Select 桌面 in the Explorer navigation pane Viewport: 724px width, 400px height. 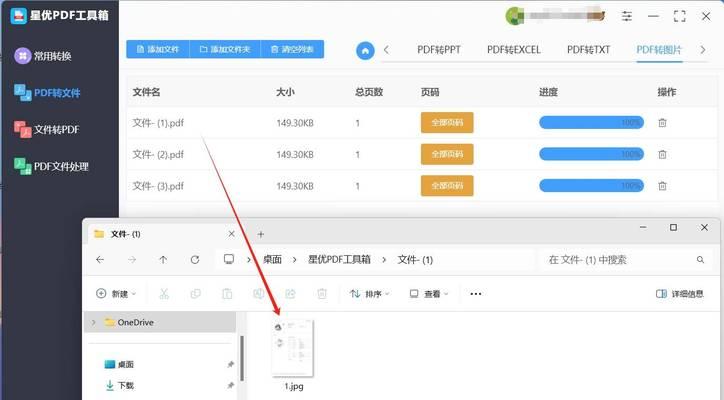pyautogui.click(x=119, y=364)
